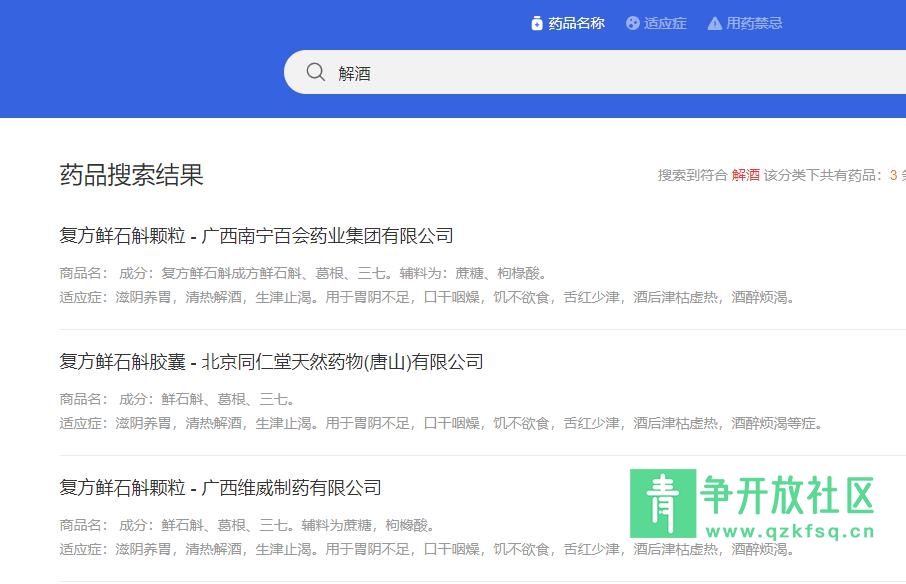The image size is (906, 584).
Task: Click indications text of 广西维威制药 result
Action: coord(427,549)
